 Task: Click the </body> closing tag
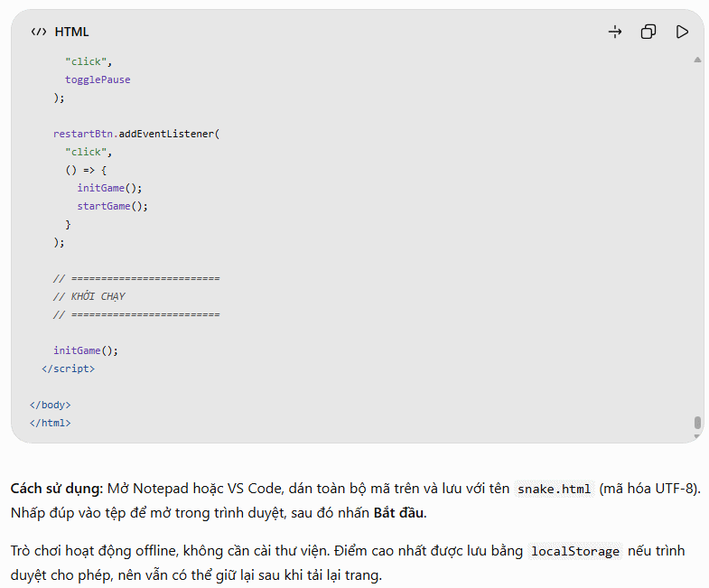coord(51,405)
